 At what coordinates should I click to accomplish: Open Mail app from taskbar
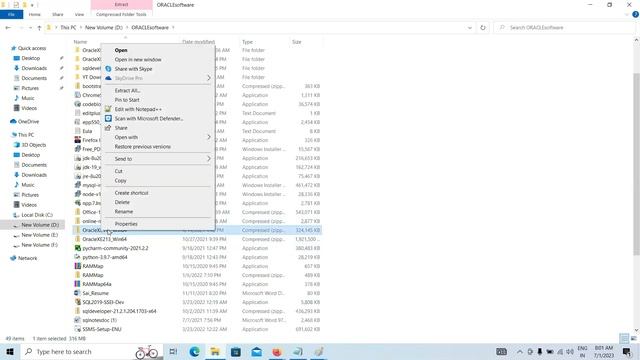click(x=256, y=351)
